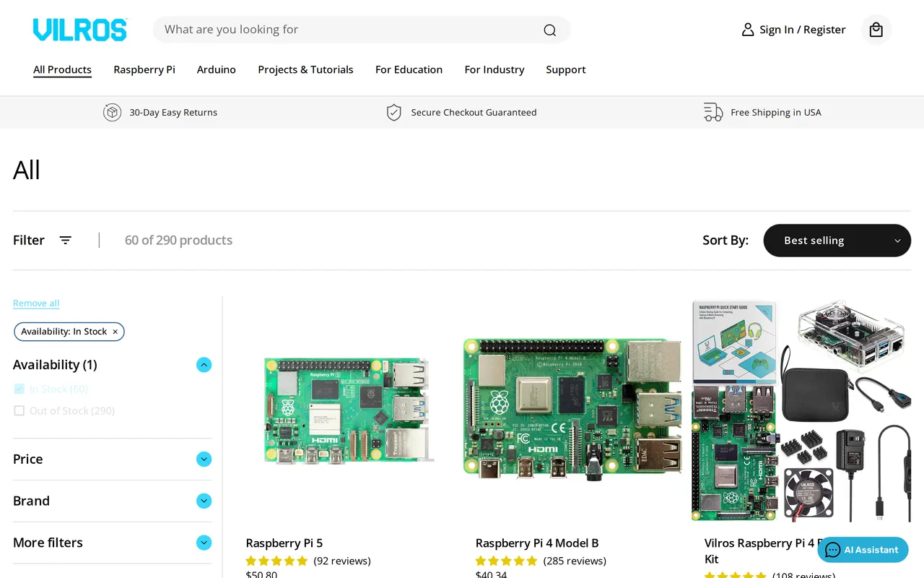Open the shopping bag cart
The image size is (924, 578).
876,30
